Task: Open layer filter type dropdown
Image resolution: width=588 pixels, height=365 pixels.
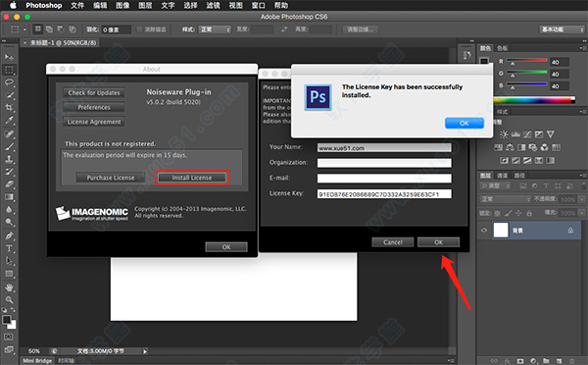Action: 495,185
